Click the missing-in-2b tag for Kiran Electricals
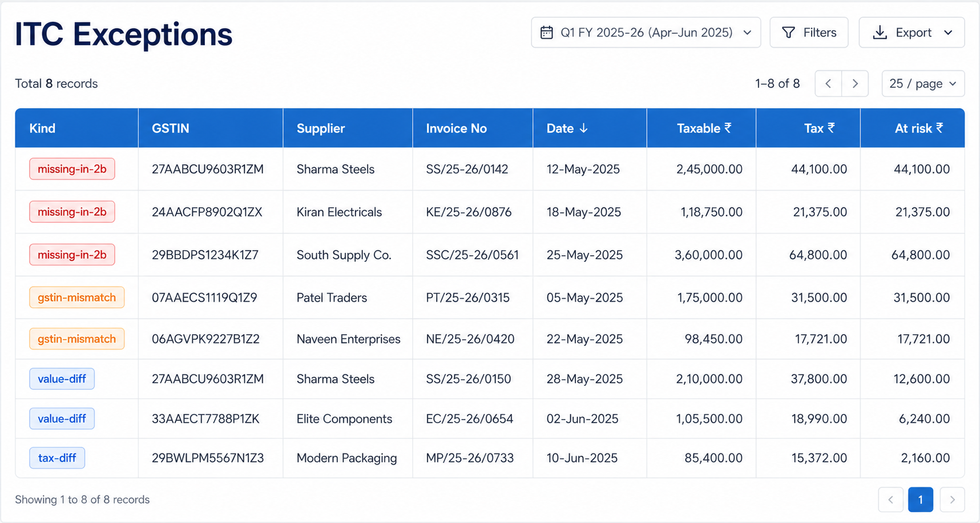Viewport: 980px width, 523px height. [72, 212]
